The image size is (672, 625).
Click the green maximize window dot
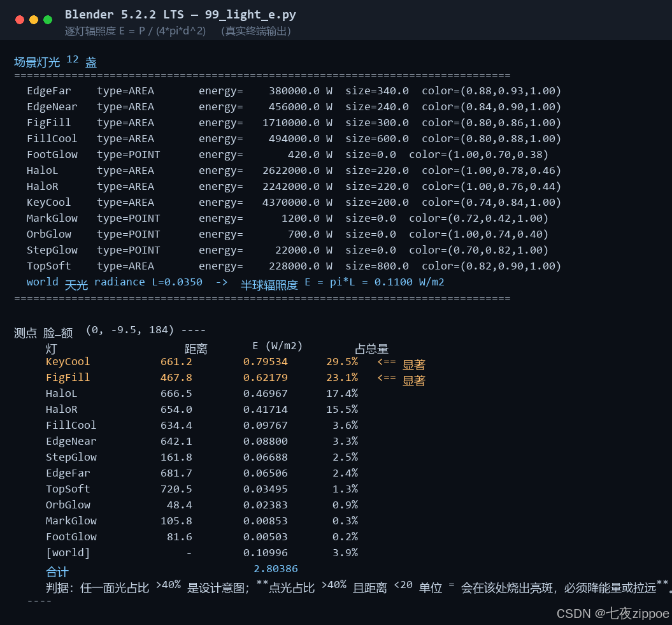[x=48, y=20]
